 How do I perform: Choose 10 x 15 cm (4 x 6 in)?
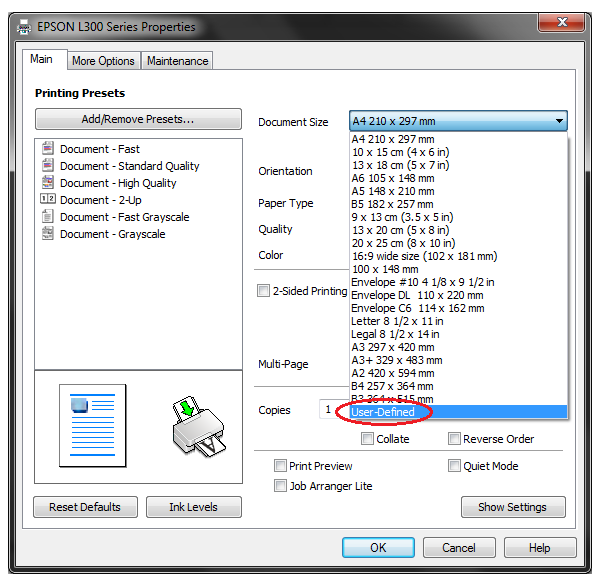(458, 152)
